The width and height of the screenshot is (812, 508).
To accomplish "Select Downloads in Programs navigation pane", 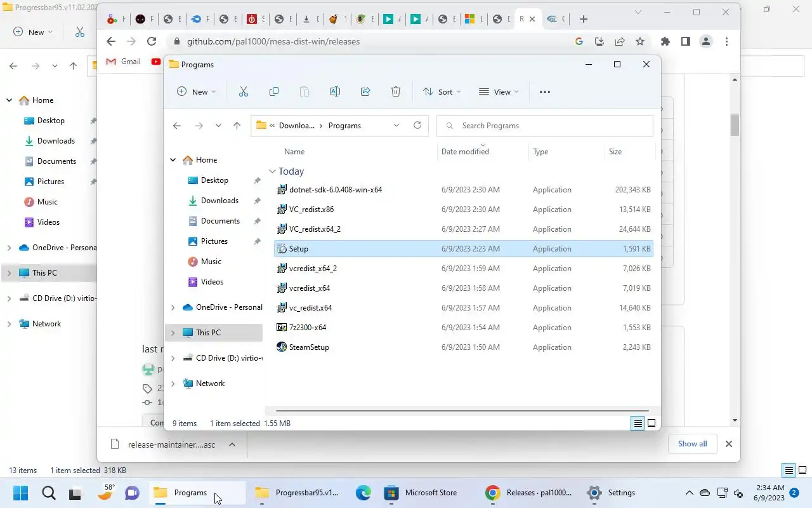I will tap(219, 201).
